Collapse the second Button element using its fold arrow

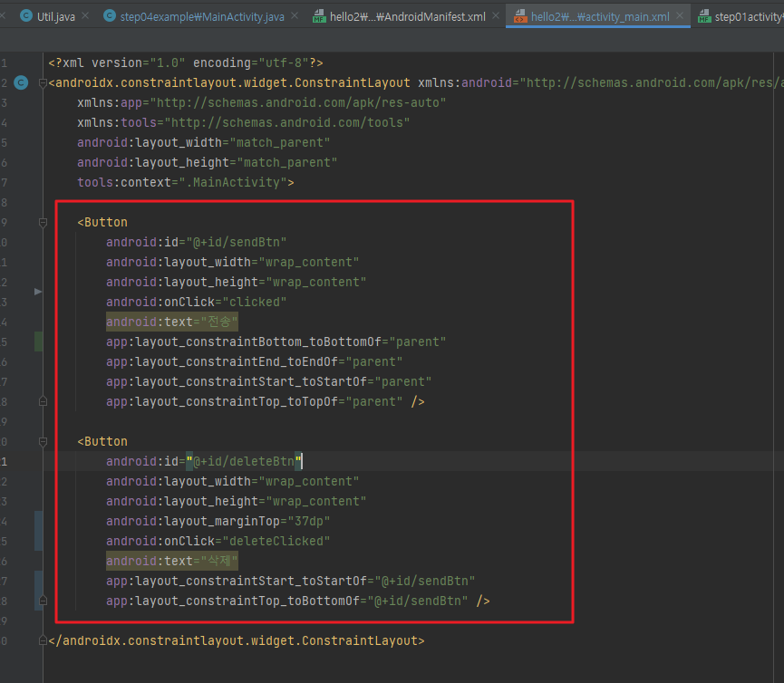(x=42, y=441)
